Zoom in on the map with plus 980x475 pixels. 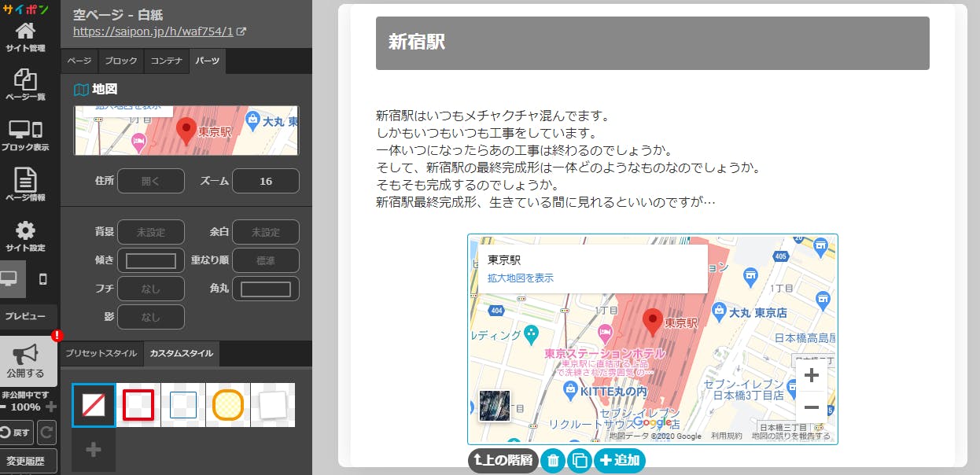click(811, 375)
